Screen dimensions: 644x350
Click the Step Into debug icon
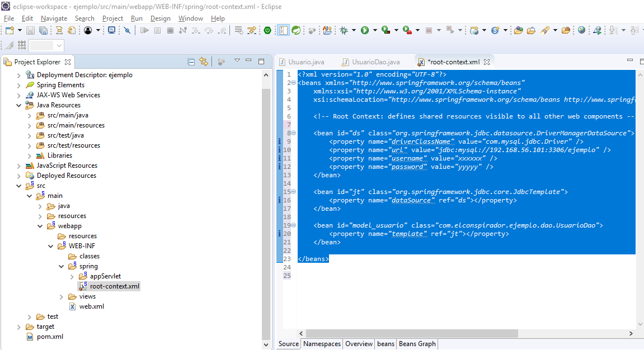point(196,30)
